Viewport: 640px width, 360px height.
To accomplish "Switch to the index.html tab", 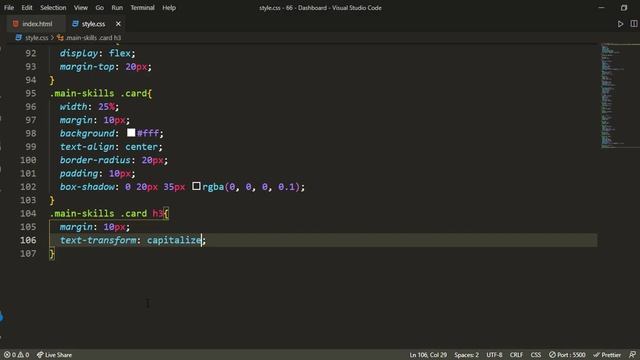I will pyautogui.click(x=36, y=24).
